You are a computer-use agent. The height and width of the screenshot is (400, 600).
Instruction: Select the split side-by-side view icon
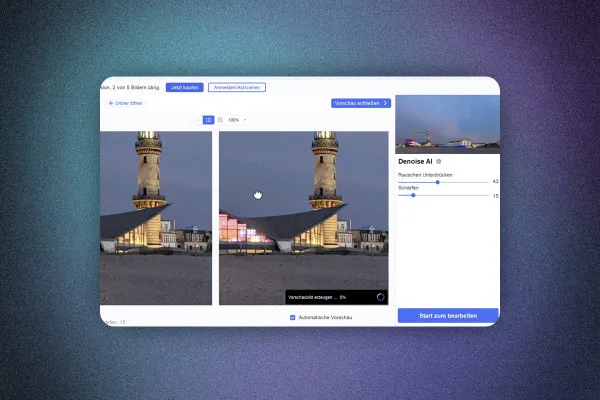(208, 120)
